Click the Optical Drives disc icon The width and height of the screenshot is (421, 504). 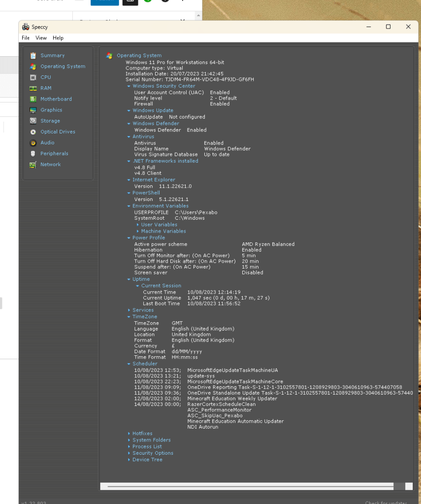[x=33, y=132]
